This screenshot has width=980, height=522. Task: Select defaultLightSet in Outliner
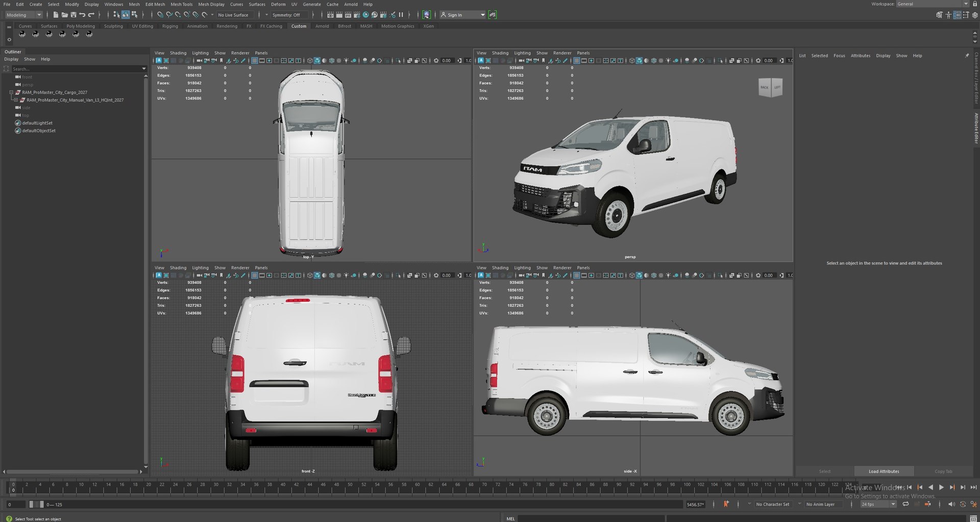(x=37, y=123)
